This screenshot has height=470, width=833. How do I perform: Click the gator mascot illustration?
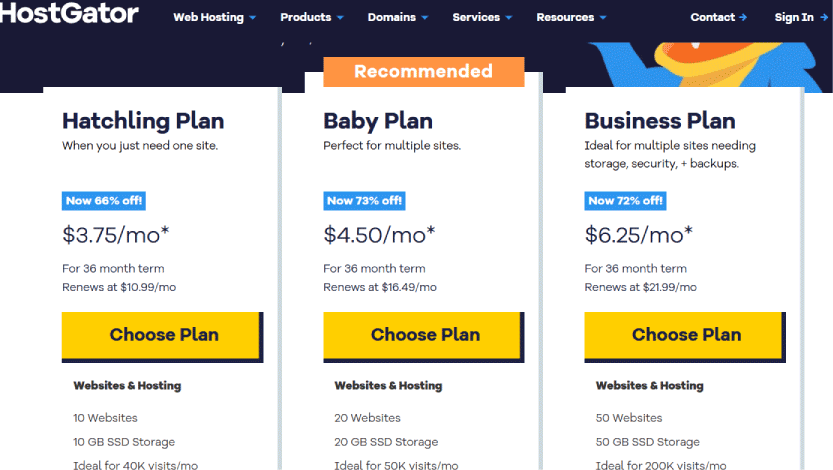click(x=707, y=64)
